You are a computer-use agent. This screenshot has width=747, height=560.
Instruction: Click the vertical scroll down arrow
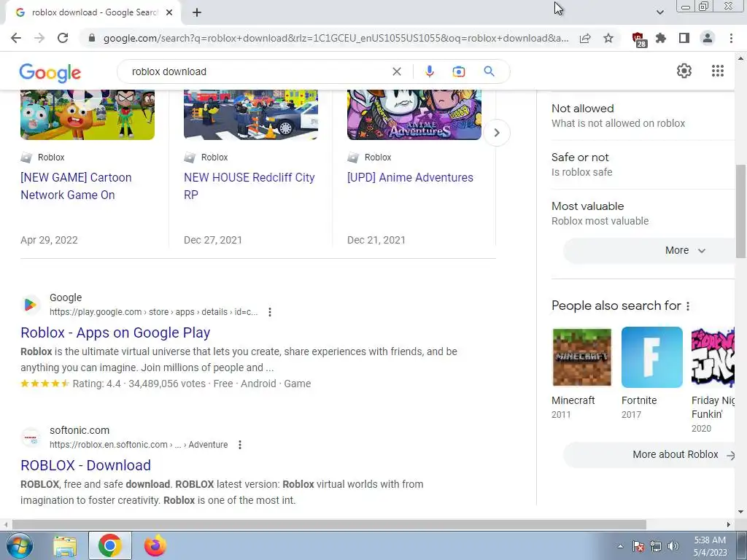[740, 512]
